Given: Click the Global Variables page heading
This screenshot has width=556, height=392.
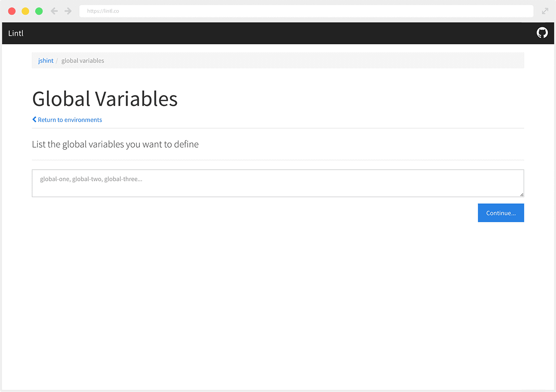Looking at the screenshot, I should pyautogui.click(x=105, y=99).
